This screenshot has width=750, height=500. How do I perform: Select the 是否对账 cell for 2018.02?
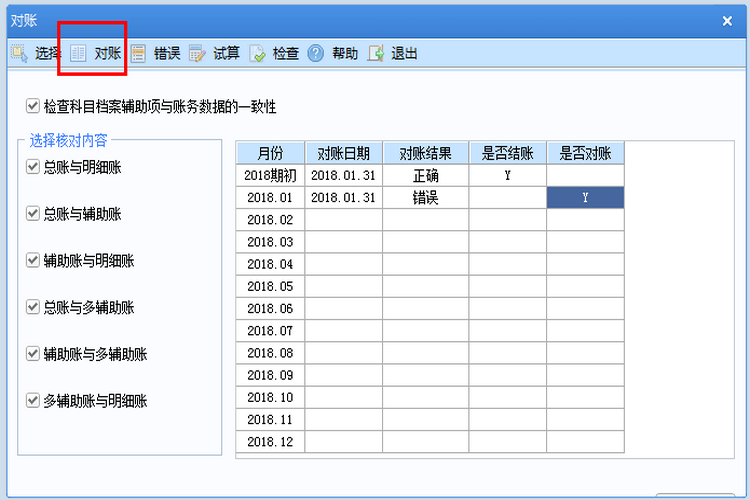[x=585, y=220]
